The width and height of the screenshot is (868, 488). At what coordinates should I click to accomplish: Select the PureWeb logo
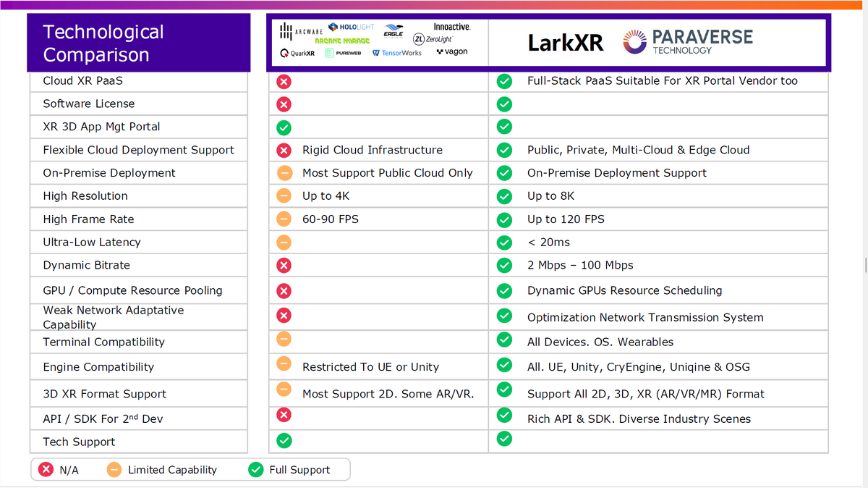click(344, 53)
